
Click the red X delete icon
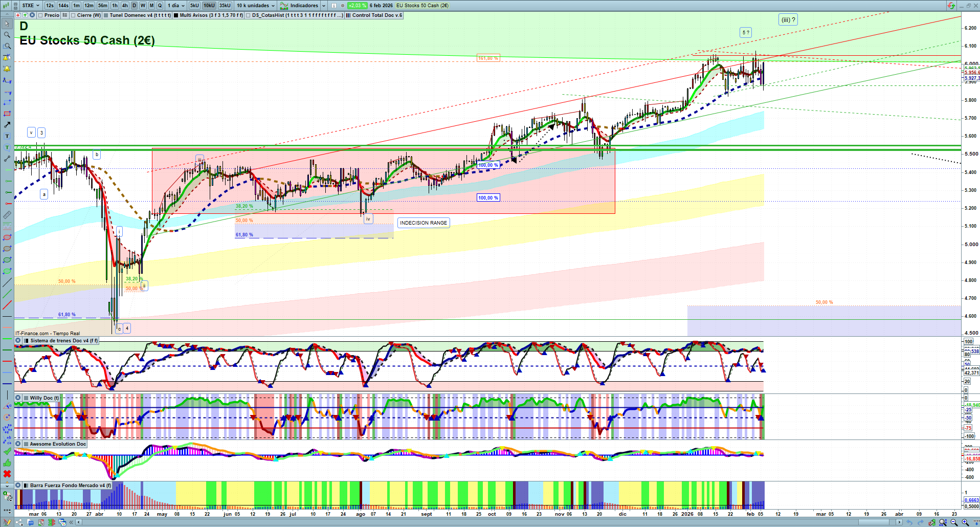pos(7,474)
